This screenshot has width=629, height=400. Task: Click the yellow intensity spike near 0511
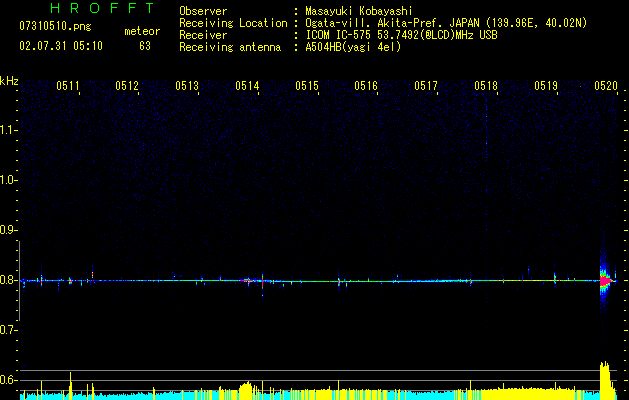(71, 386)
